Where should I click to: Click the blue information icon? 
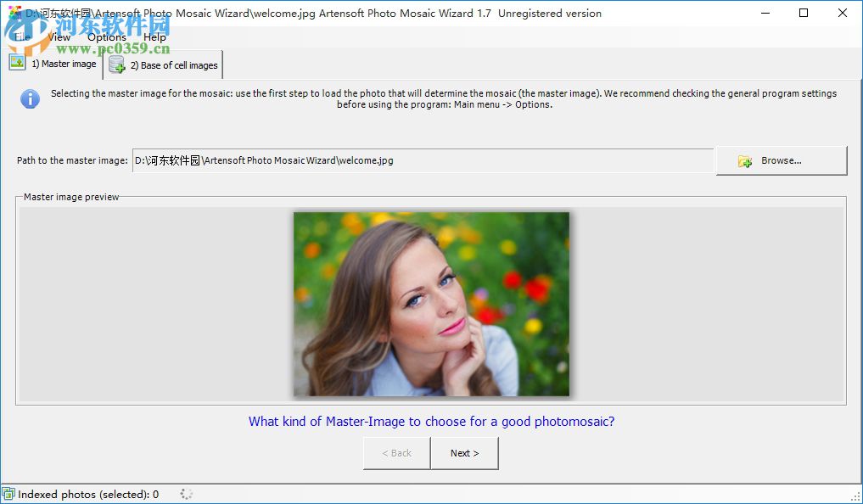point(31,98)
